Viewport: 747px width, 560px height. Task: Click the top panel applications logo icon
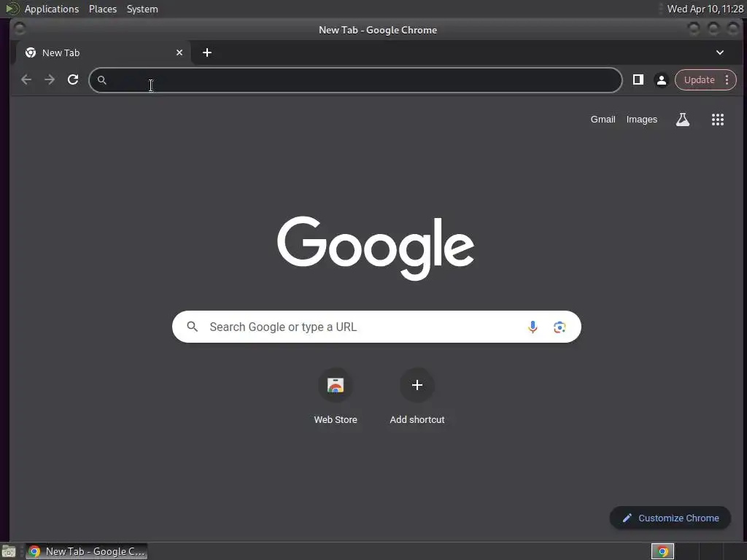coord(12,9)
